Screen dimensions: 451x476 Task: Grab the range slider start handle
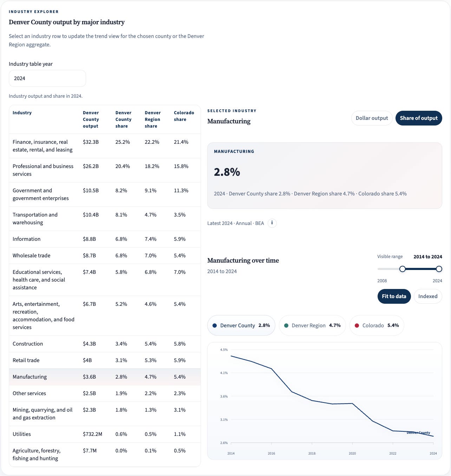pyautogui.click(x=403, y=269)
